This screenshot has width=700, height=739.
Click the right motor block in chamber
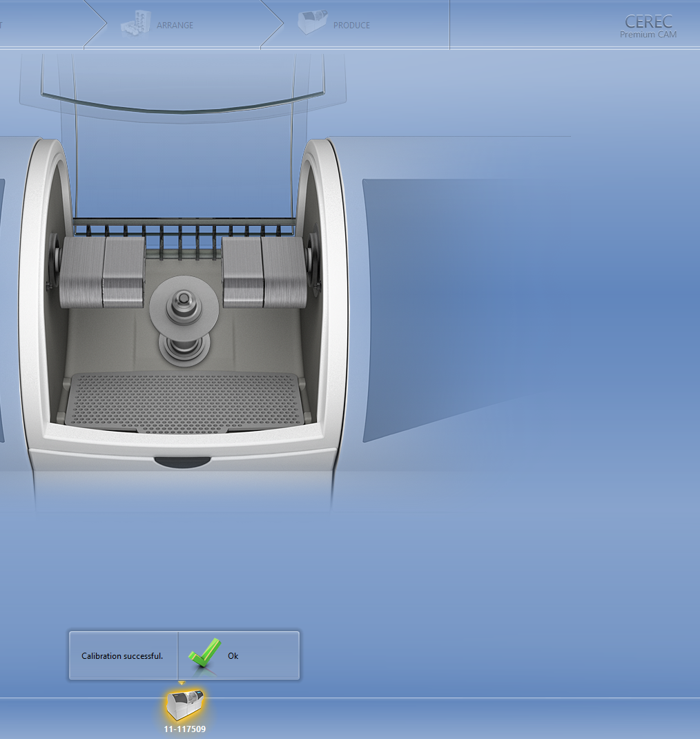click(264, 272)
